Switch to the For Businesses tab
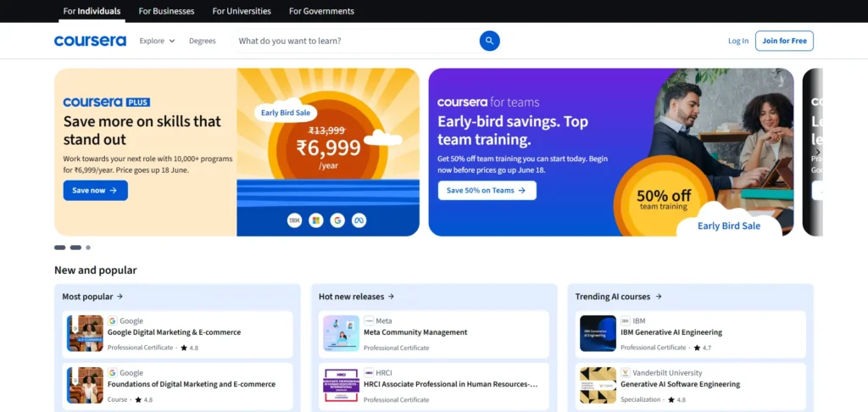Screen dimensions: 868x412 coord(167,11)
